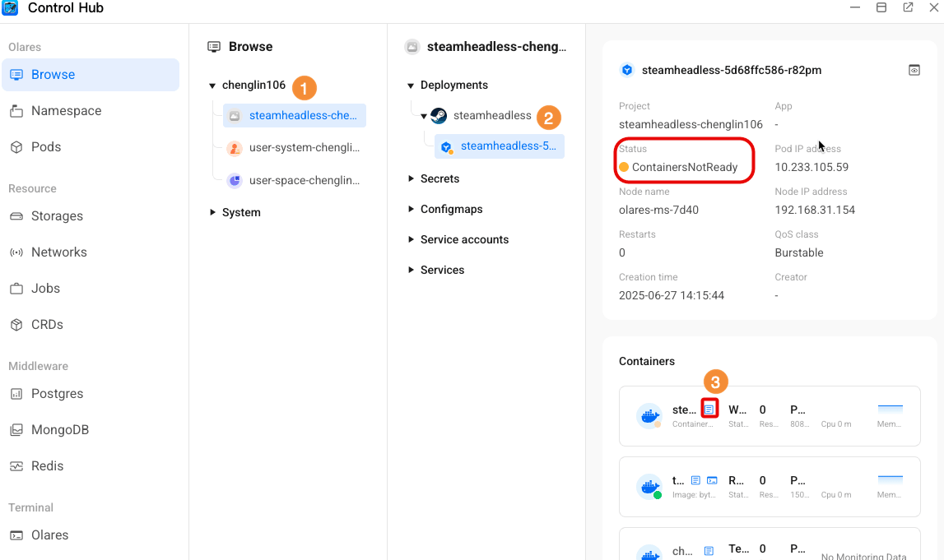
Task: Open terminal icon for the second container
Action: 713,480
